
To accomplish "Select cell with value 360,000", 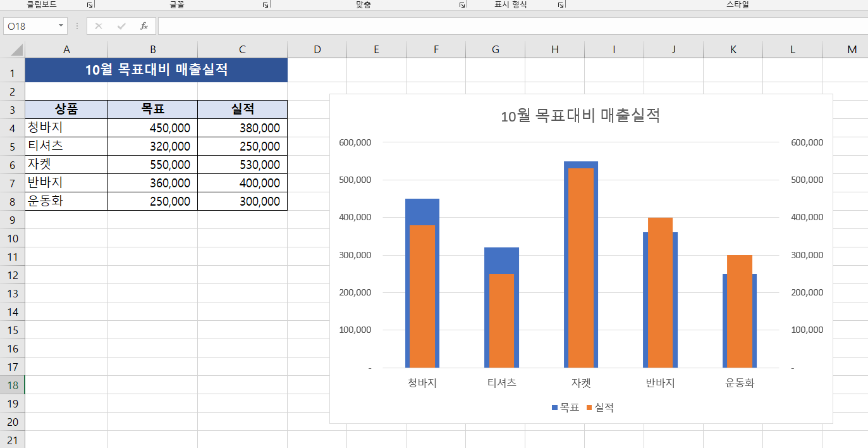I will 152,183.
